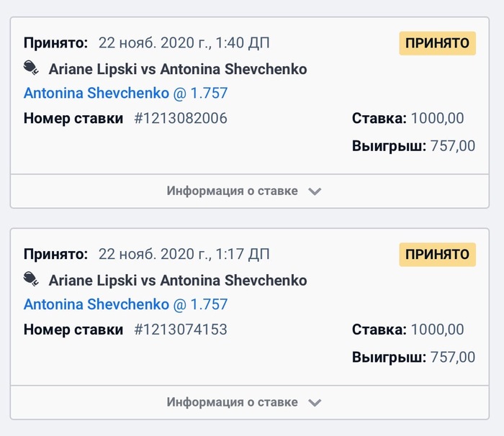504x436 pixels.
Task: Click the Ставка 1000,00 amount in first bet
Action: (437, 118)
